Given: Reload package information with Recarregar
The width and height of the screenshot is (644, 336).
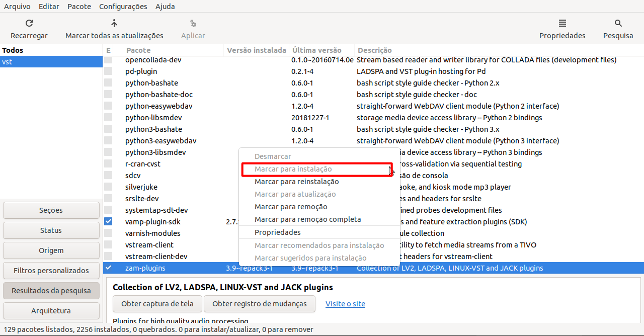Looking at the screenshot, I should click(x=29, y=29).
